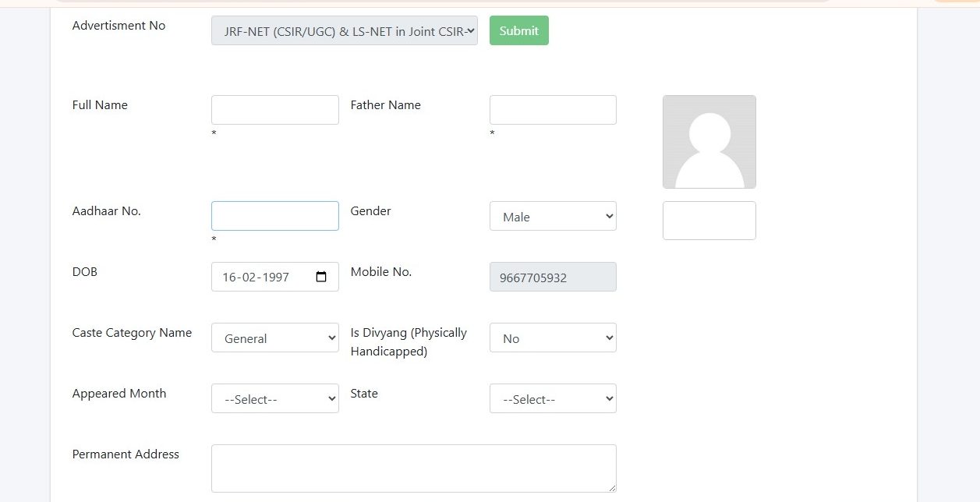Open the calendar picker in DOB field
The width and height of the screenshot is (980, 502).
tap(321, 278)
